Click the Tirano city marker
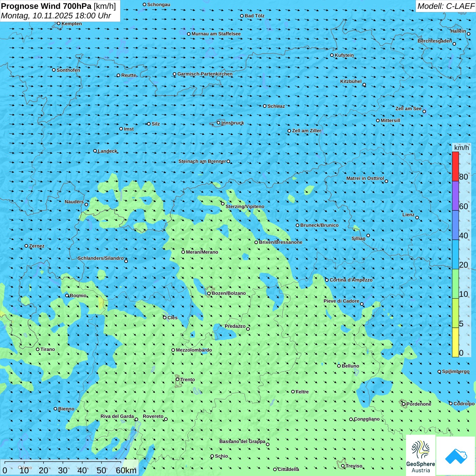This screenshot has width=476, height=476. [x=38, y=349]
